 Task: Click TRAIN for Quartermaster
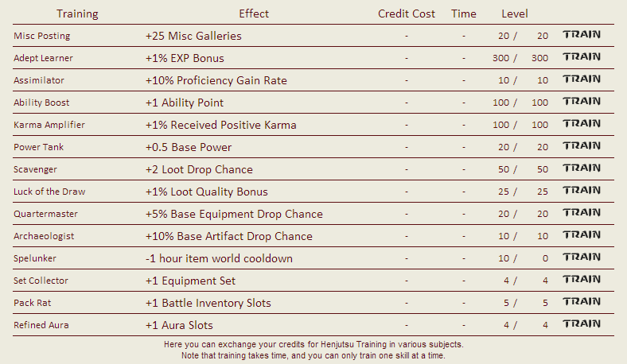pos(582,212)
